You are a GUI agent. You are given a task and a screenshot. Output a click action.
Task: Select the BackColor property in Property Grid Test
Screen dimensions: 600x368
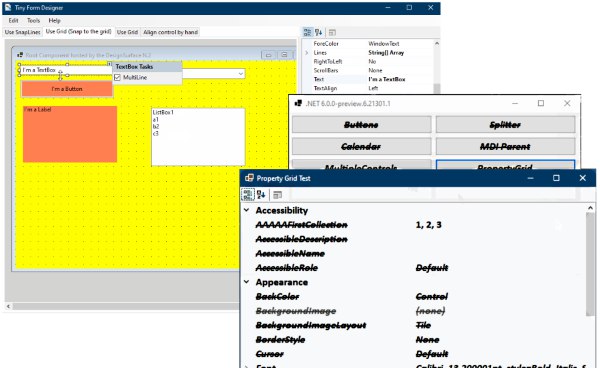[x=277, y=296]
